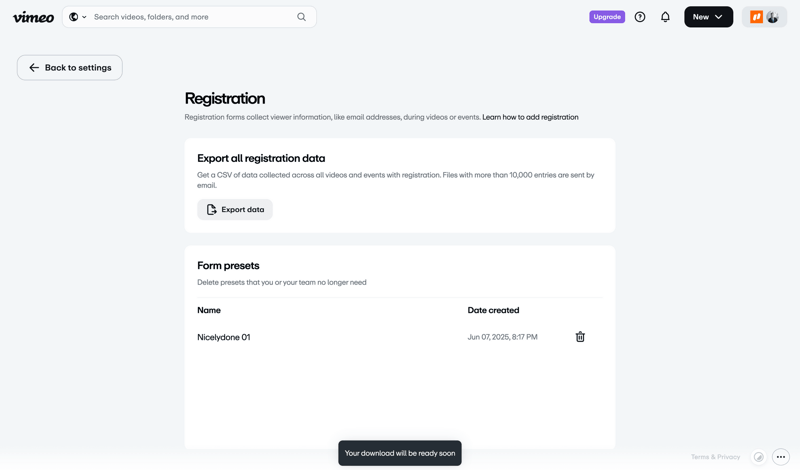Viewport: 800px width, 470px height.
Task: Open the notifications bell
Action: [x=665, y=17]
